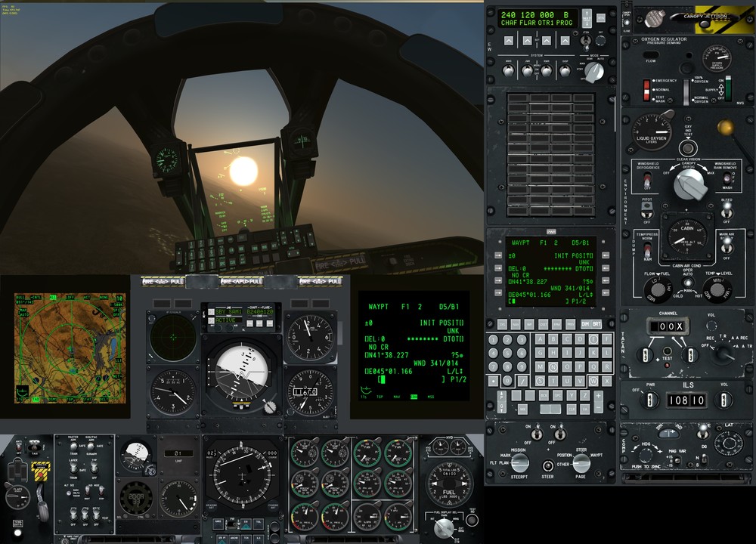The image size is (756, 544).
Task: Click the P/G page rocker on the CDU
Action: tap(502, 402)
